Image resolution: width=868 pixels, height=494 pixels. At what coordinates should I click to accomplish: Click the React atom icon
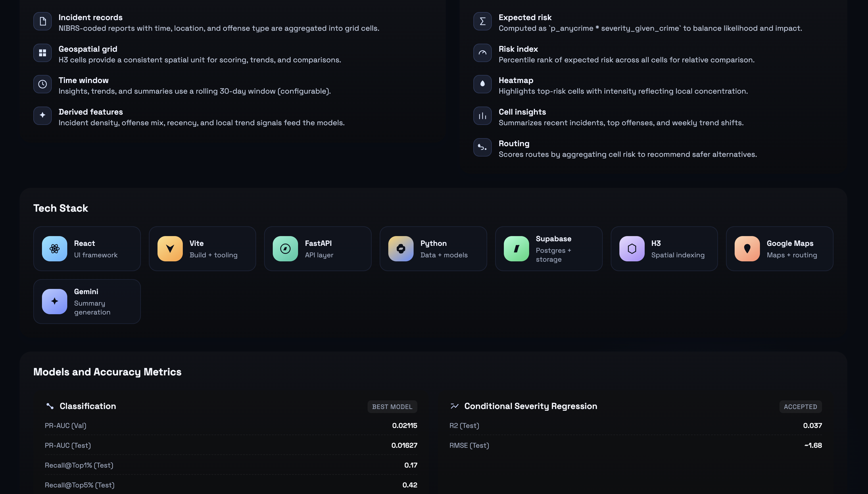pos(54,249)
